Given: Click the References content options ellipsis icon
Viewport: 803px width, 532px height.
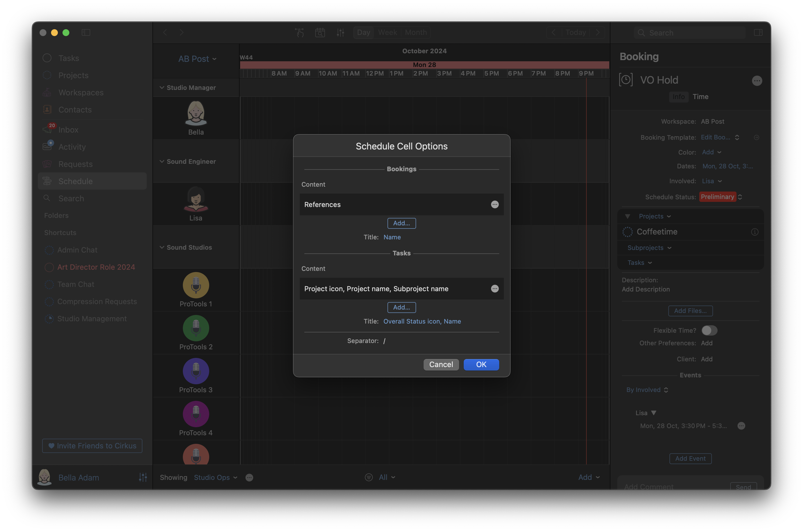Looking at the screenshot, I should click(495, 204).
